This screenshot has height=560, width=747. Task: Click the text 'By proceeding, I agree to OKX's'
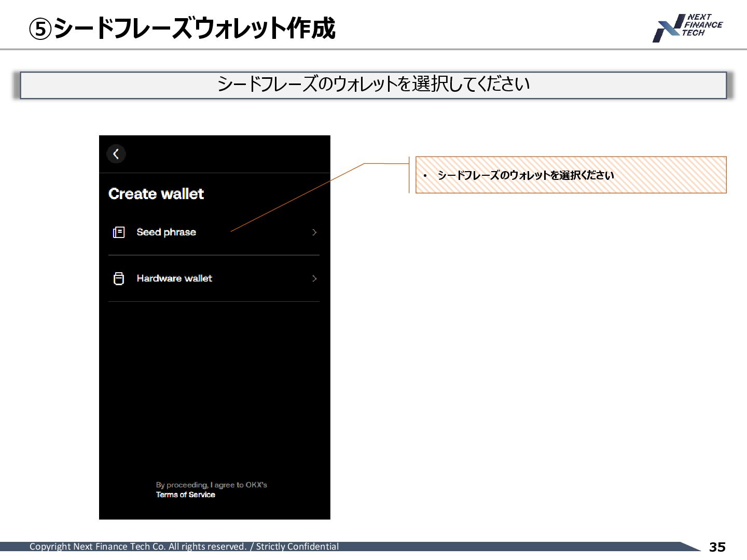pyautogui.click(x=212, y=485)
